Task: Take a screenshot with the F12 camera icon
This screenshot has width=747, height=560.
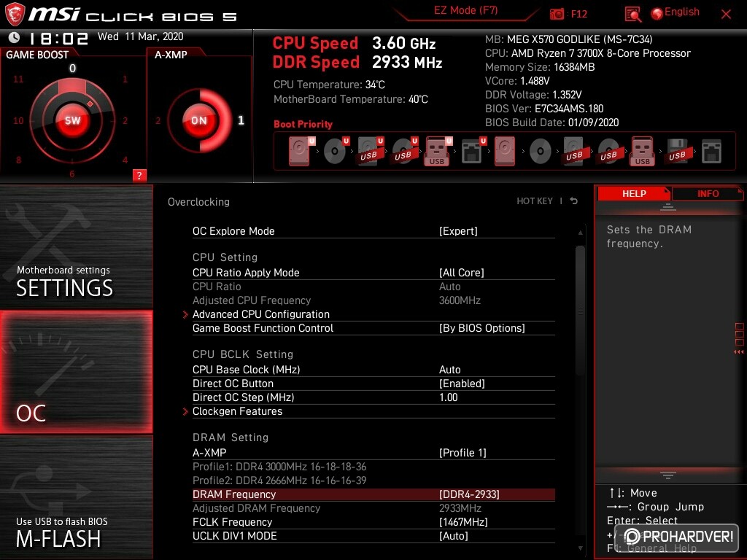Action: click(557, 14)
